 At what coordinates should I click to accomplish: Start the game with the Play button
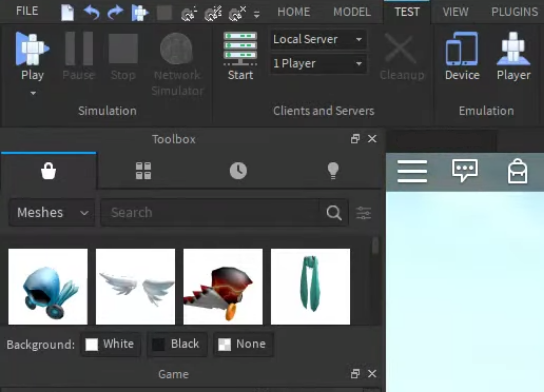point(32,56)
